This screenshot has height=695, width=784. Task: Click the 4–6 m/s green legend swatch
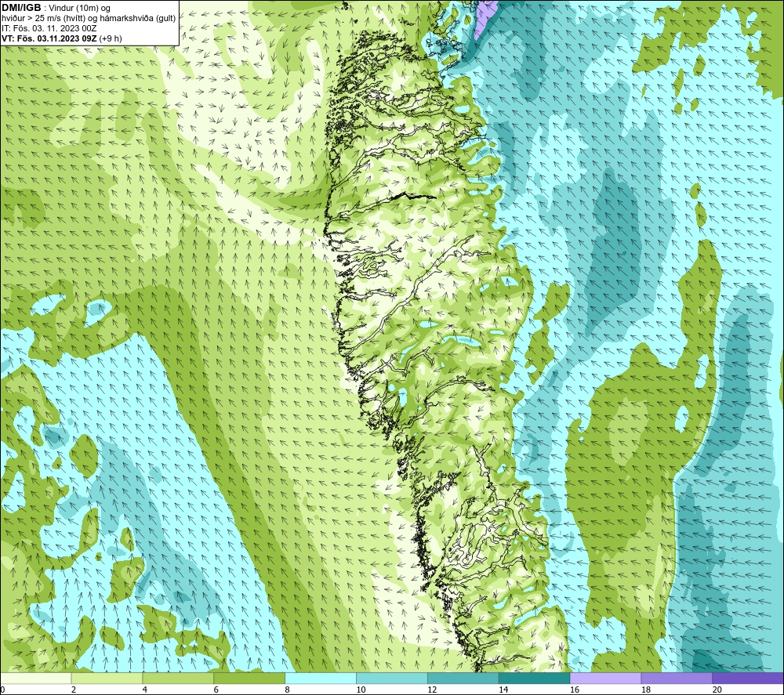[178, 678]
